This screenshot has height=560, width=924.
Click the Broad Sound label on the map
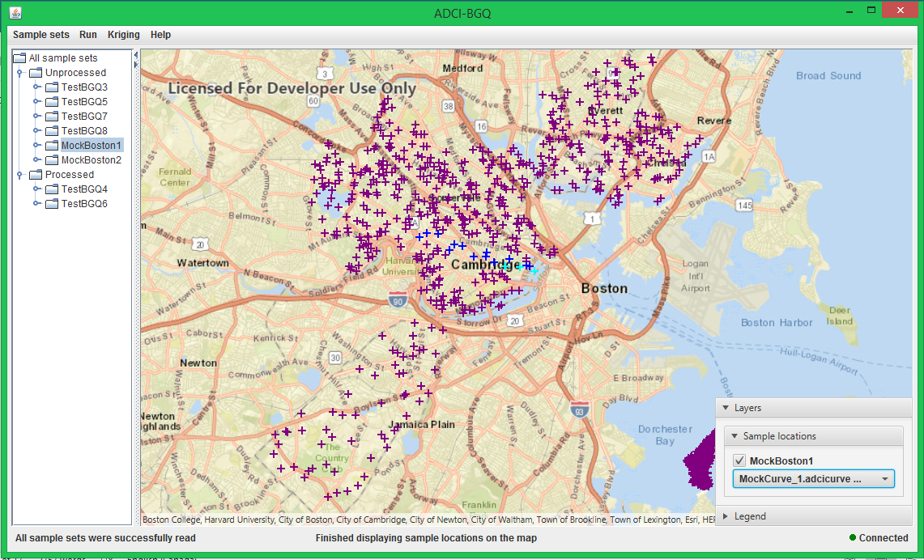click(828, 75)
